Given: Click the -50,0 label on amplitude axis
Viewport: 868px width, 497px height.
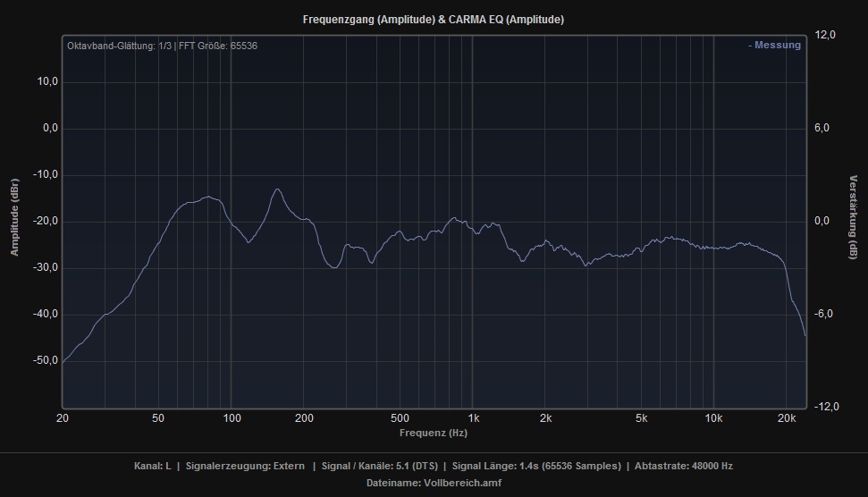Looking at the screenshot, I should [45, 360].
